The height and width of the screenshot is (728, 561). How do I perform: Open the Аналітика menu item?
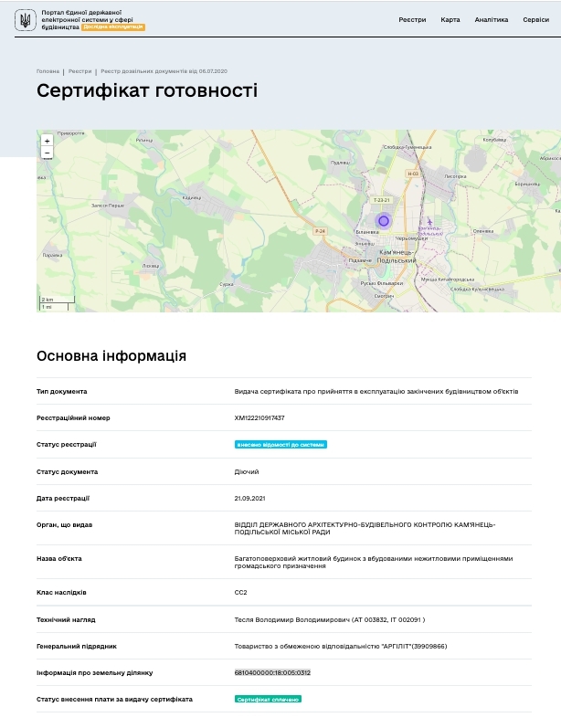tap(491, 19)
